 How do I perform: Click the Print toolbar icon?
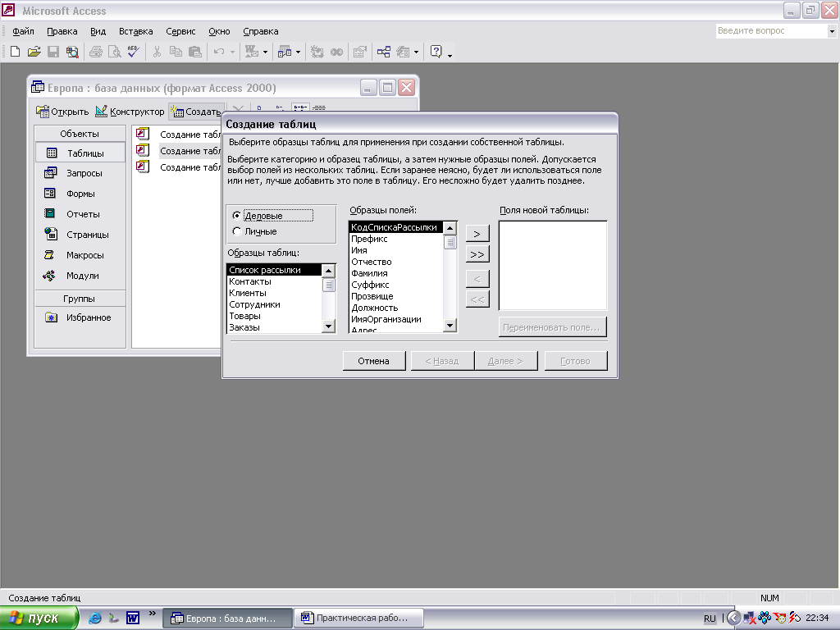pyautogui.click(x=96, y=52)
